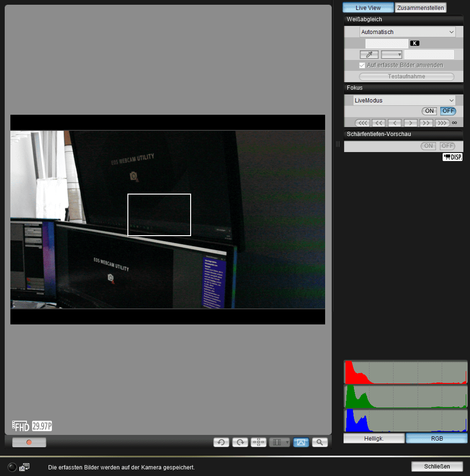Move focus nearer with double left arrows

(378, 123)
